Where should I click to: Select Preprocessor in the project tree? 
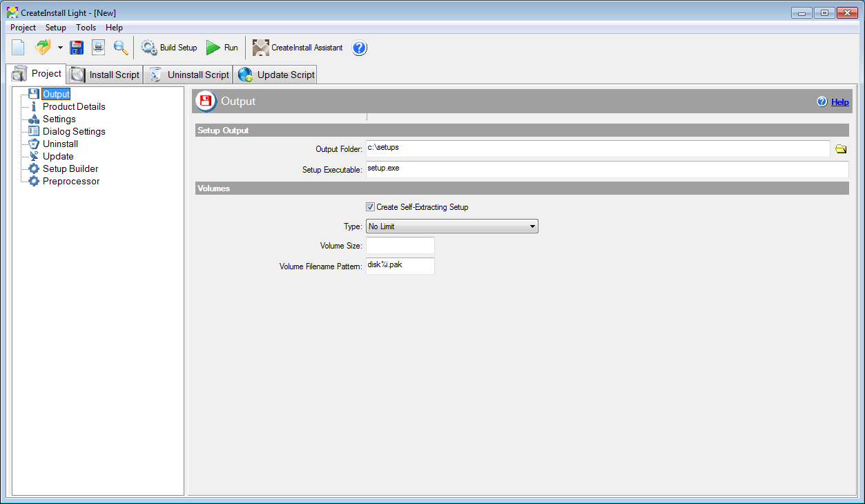pyautogui.click(x=71, y=181)
